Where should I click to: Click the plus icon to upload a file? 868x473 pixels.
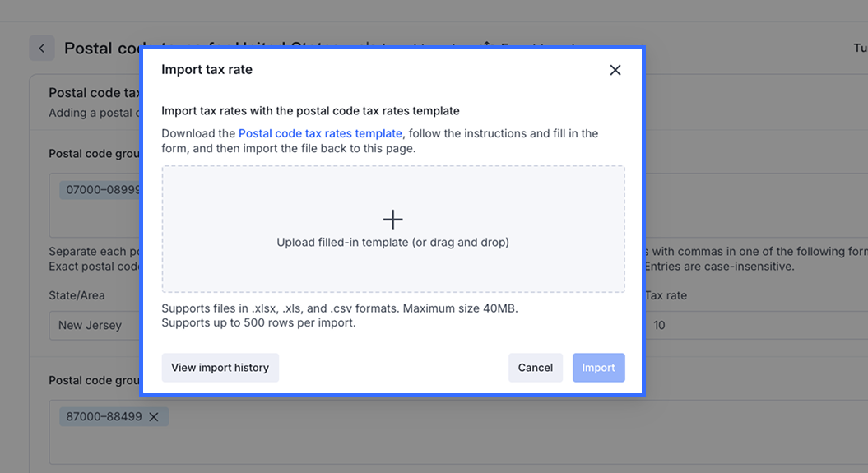(393, 219)
